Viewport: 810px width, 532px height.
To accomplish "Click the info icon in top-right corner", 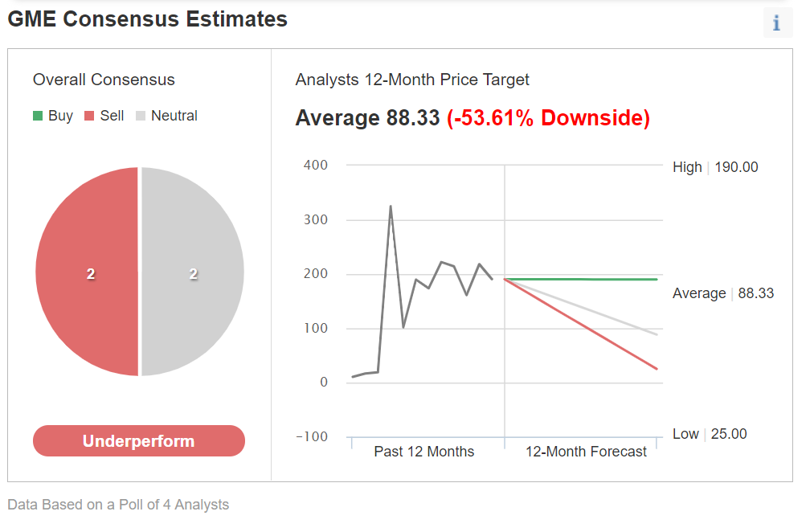I will 777,23.
